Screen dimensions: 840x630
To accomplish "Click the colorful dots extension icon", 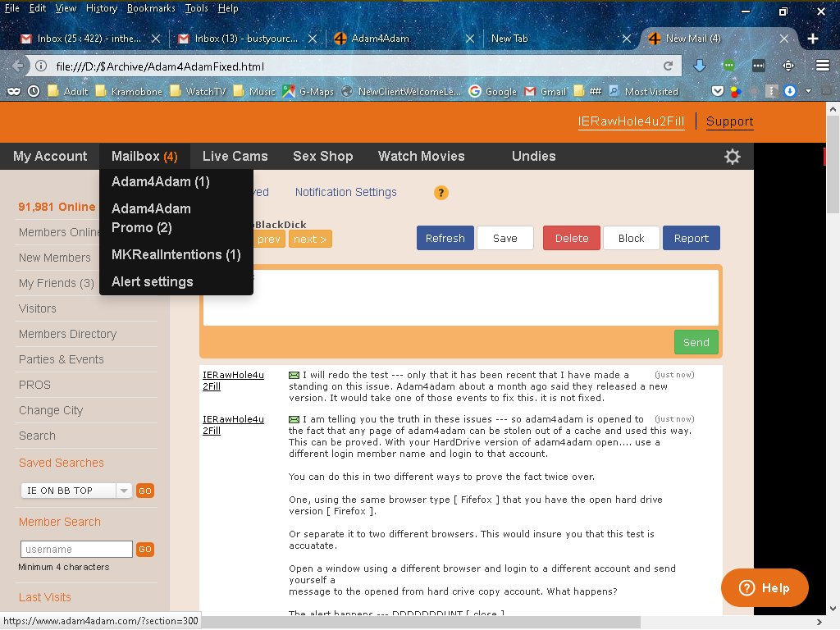I will click(x=736, y=92).
